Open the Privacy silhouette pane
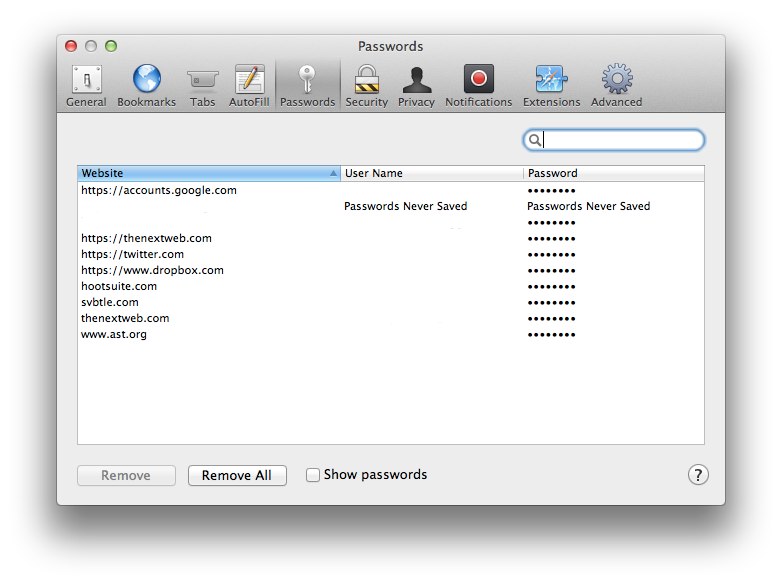This screenshot has height=584, width=782. point(416,86)
